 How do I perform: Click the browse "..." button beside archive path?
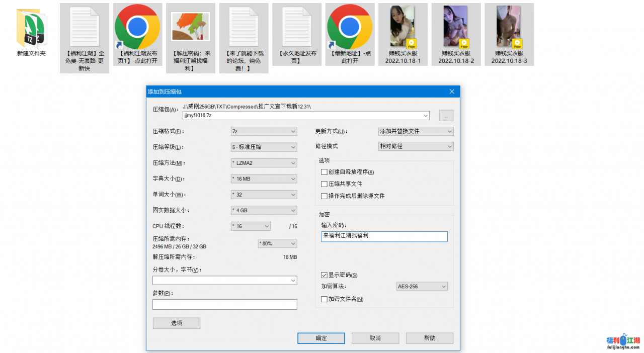[446, 116]
